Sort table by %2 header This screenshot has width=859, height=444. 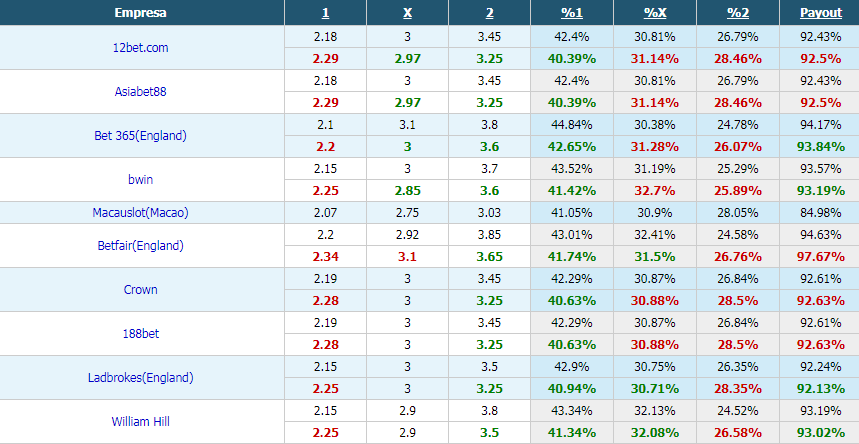(x=738, y=13)
